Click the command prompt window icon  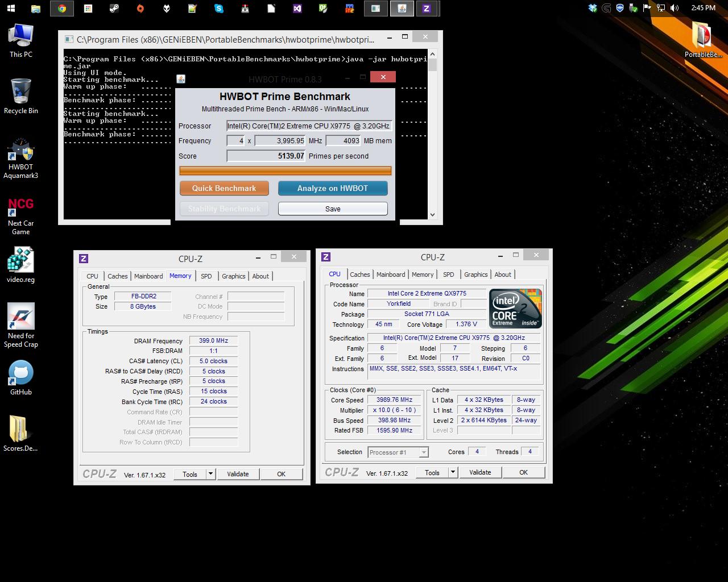pos(69,39)
